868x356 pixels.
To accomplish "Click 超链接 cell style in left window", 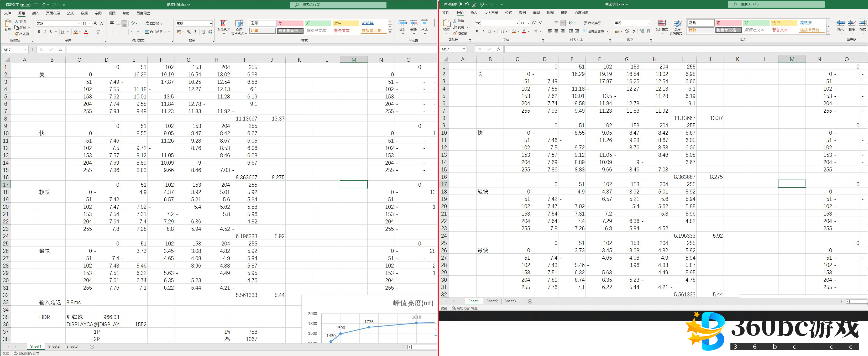I will [368, 23].
